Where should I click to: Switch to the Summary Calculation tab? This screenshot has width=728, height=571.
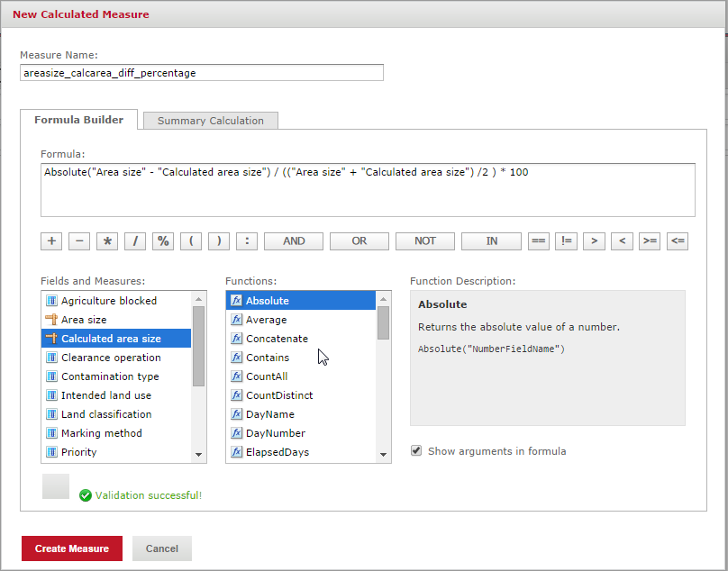(210, 121)
